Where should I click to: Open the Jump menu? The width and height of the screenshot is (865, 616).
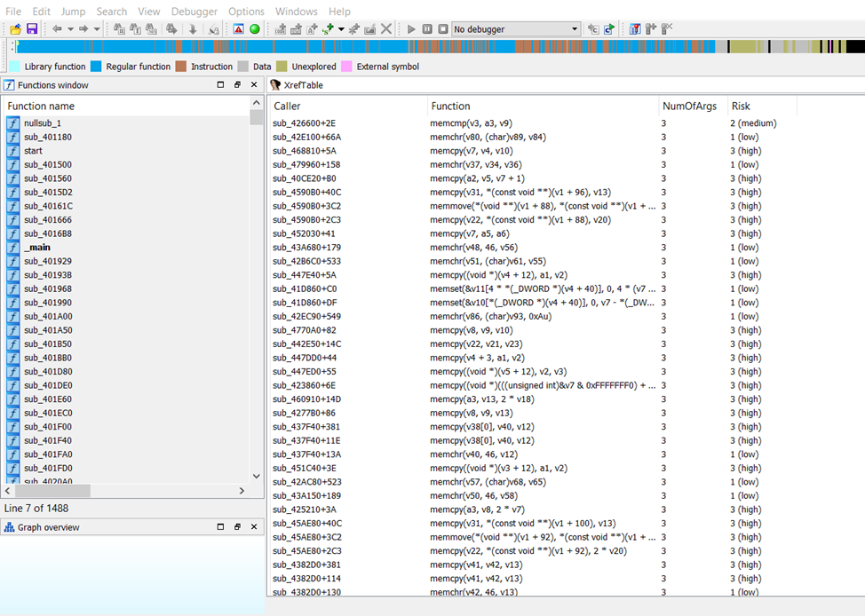tap(74, 11)
